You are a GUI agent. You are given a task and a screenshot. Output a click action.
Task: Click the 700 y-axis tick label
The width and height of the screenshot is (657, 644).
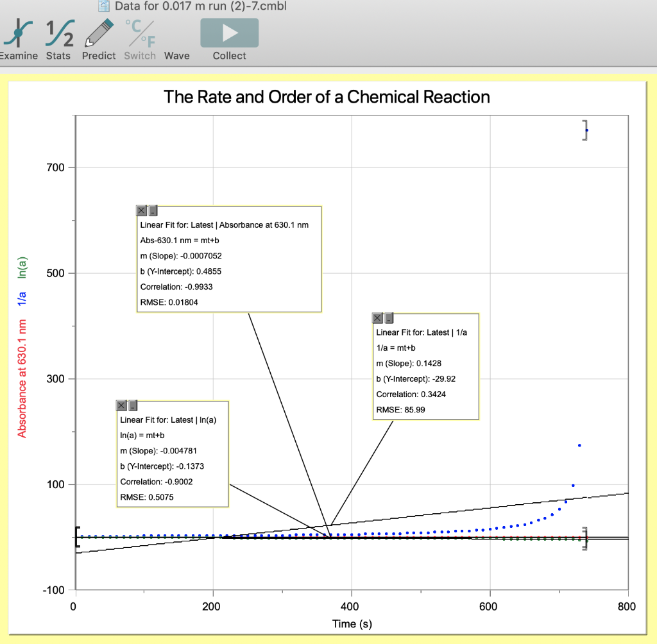[55, 167]
